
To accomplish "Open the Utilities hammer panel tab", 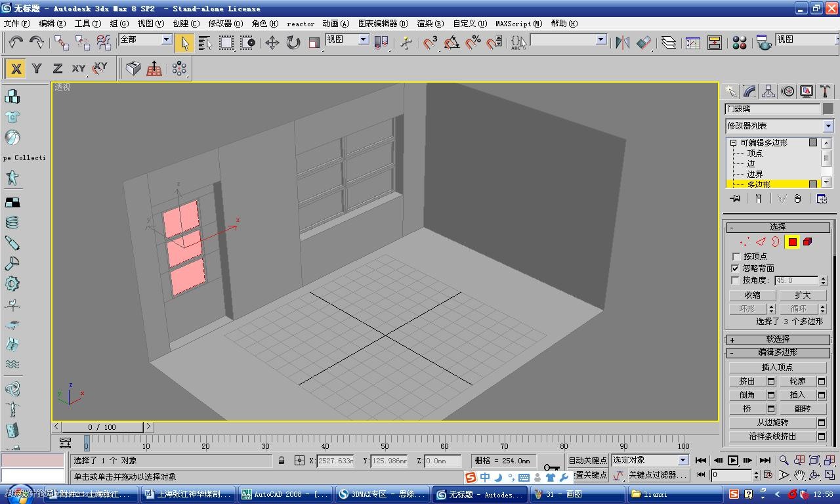I will pos(825,91).
